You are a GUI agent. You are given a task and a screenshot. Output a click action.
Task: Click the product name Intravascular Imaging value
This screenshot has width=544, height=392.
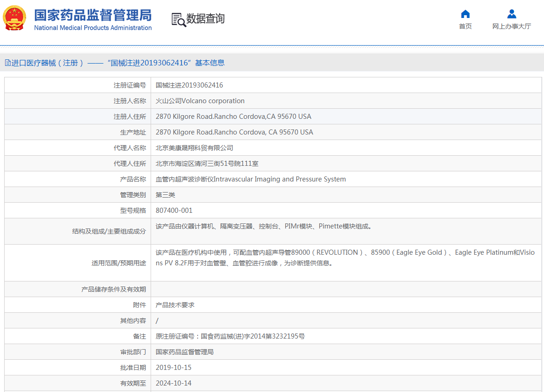pyautogui.click(x=251, y=179)
